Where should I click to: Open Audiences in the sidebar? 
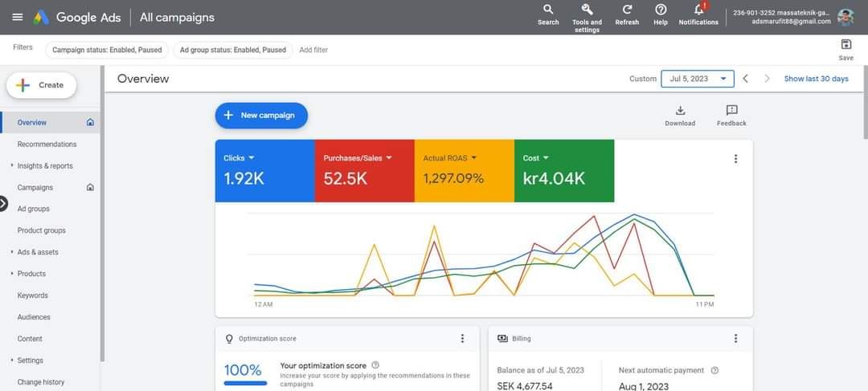coord(34,317)
